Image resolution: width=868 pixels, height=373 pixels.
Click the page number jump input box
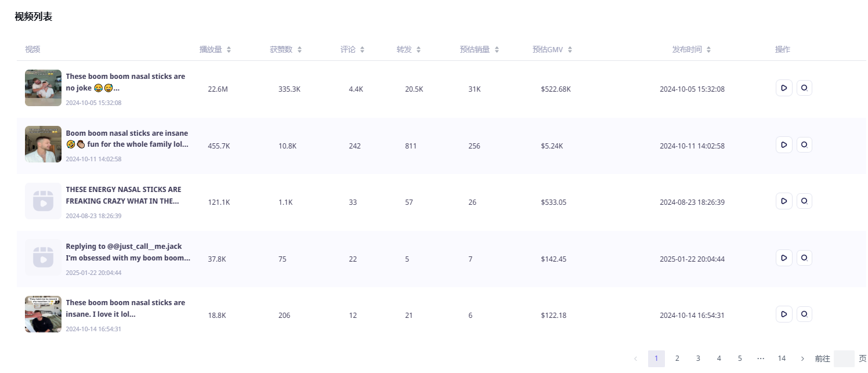(x=844, y=358)
